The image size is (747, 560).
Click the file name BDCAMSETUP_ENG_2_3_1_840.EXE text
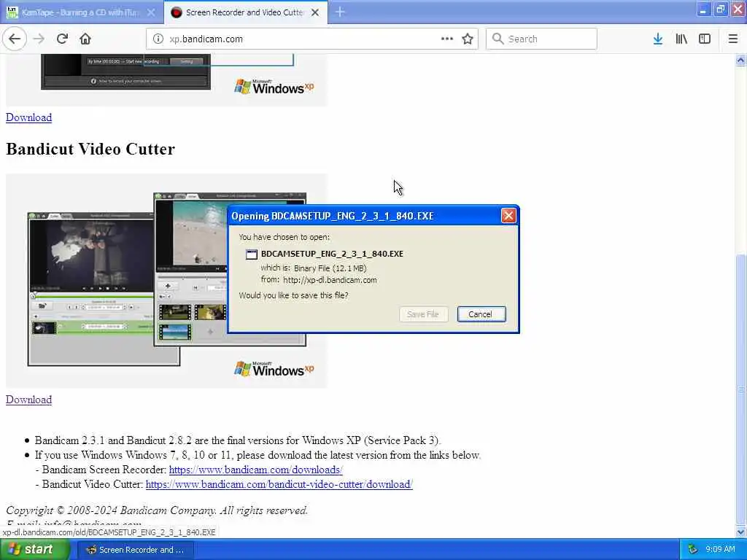332,254
